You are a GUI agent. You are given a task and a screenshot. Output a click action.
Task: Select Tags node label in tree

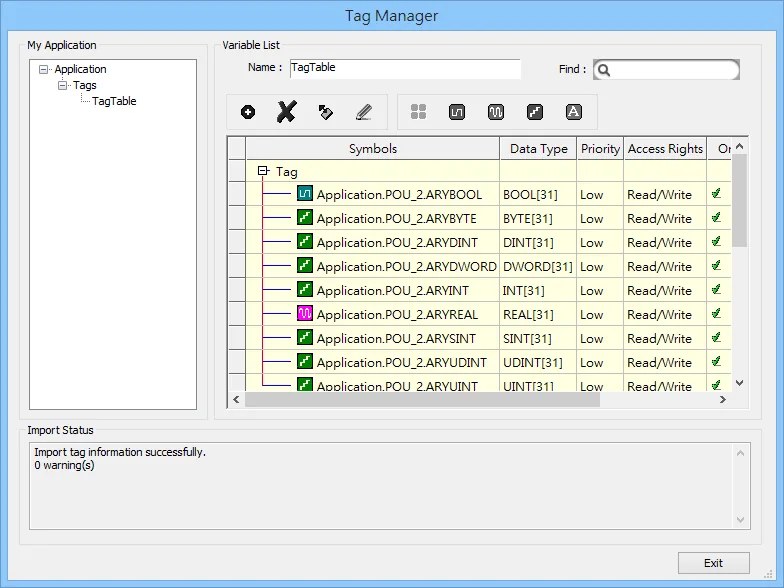(x=84, y=85)
